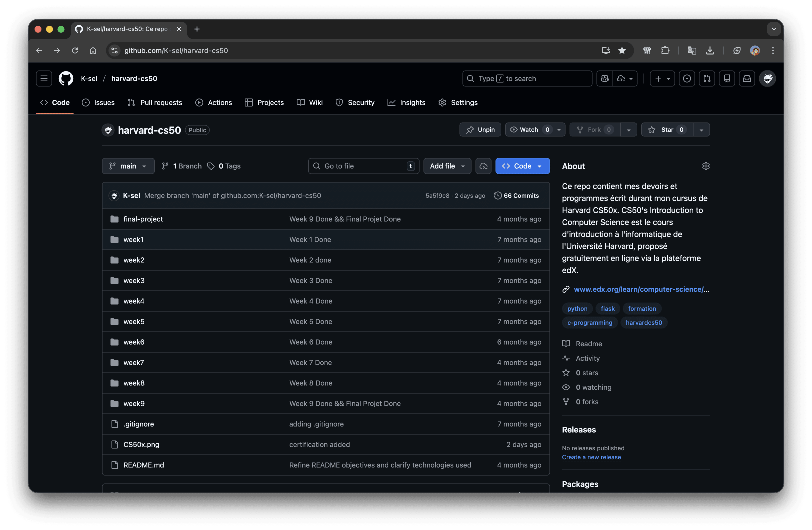
Task: Open the Add file dropdown
Action: coord(447,166)
